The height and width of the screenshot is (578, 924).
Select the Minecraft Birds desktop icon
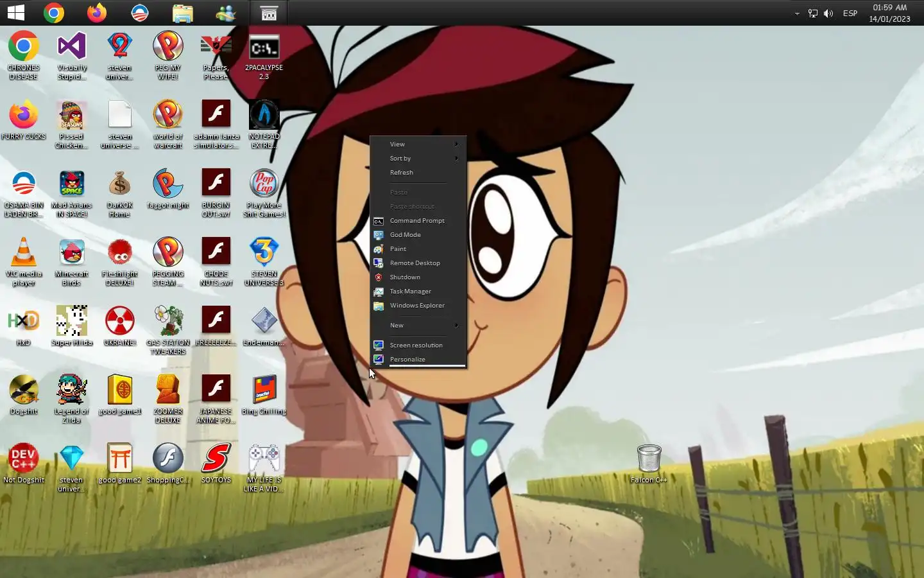71,262
